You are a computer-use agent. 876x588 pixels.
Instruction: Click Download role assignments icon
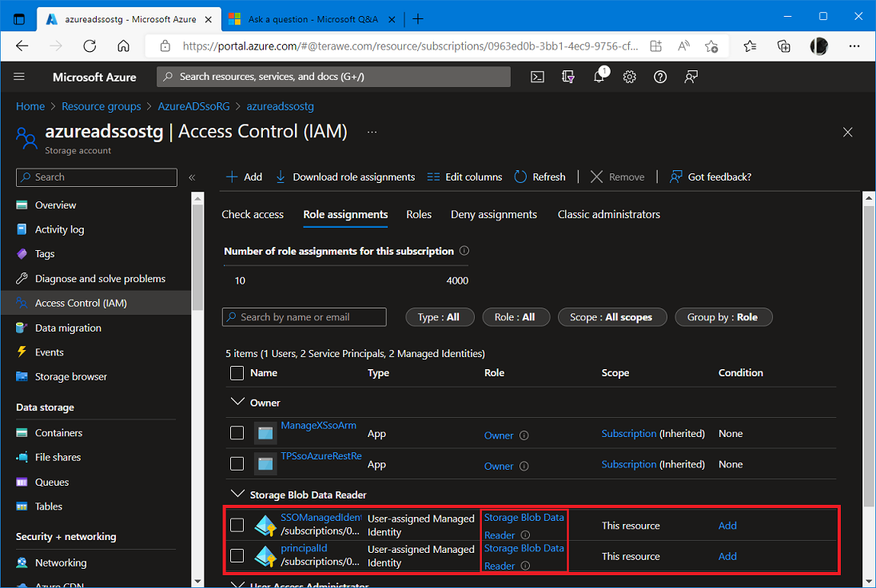click(x=281, y=177)
